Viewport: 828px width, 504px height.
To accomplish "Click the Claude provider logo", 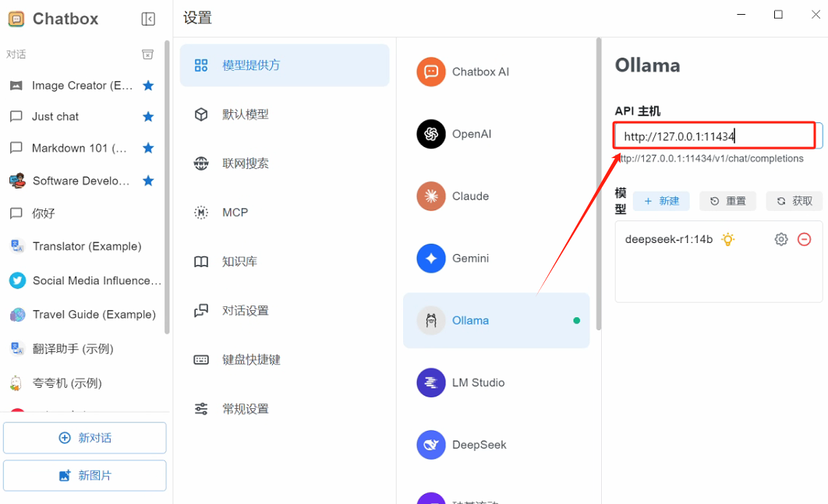I will [x=431, y=196].
